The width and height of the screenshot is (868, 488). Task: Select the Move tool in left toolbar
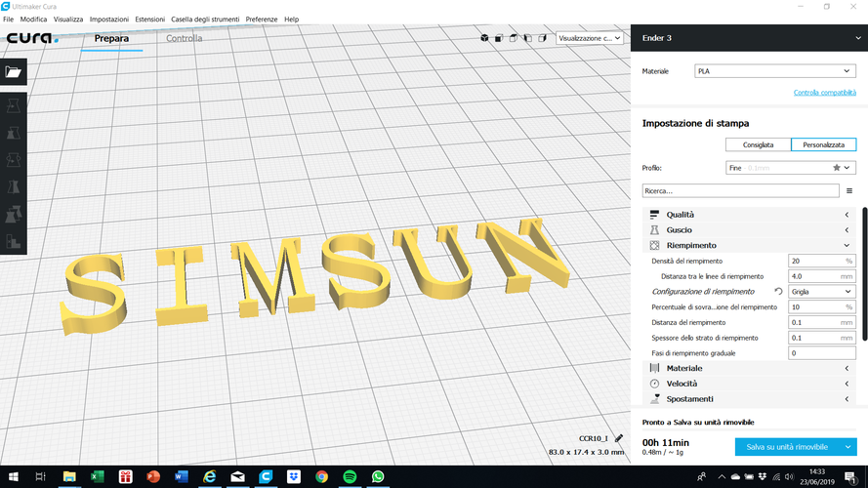(14, 105)
